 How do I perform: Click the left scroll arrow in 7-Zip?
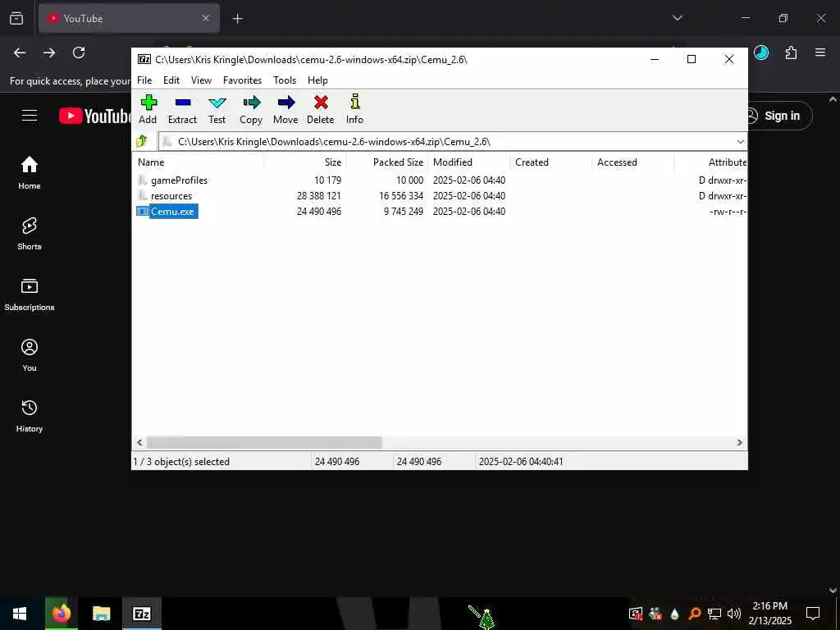tap(139, 442)
